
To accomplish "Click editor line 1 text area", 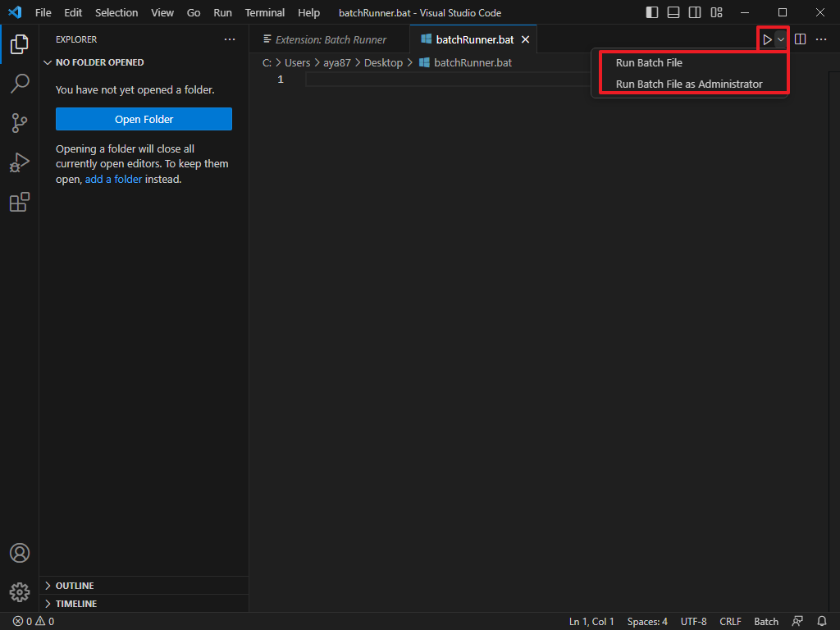I will tap(447, 80).
